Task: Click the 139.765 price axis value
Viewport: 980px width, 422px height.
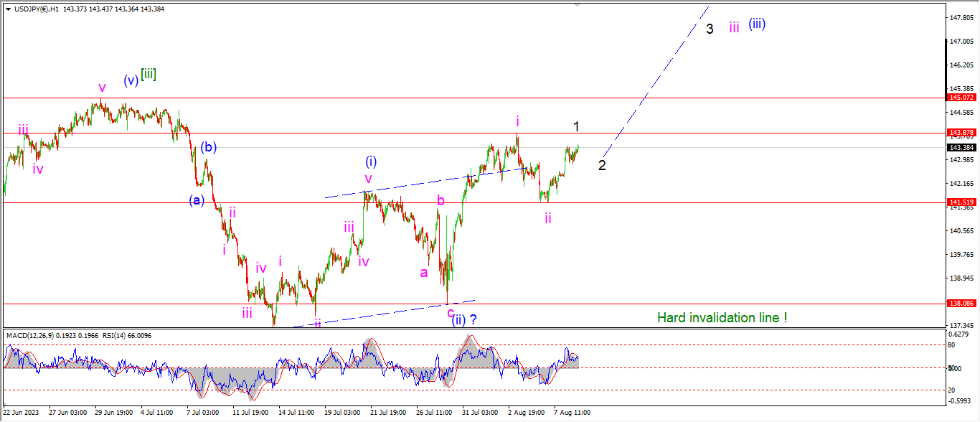Action: [961, 254]
